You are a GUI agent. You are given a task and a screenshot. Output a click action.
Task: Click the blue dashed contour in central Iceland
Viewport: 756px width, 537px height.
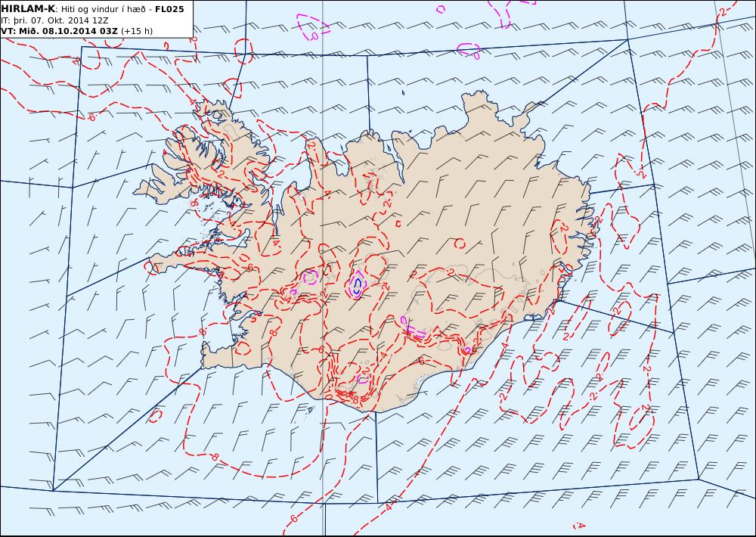[x=357, y=286]
